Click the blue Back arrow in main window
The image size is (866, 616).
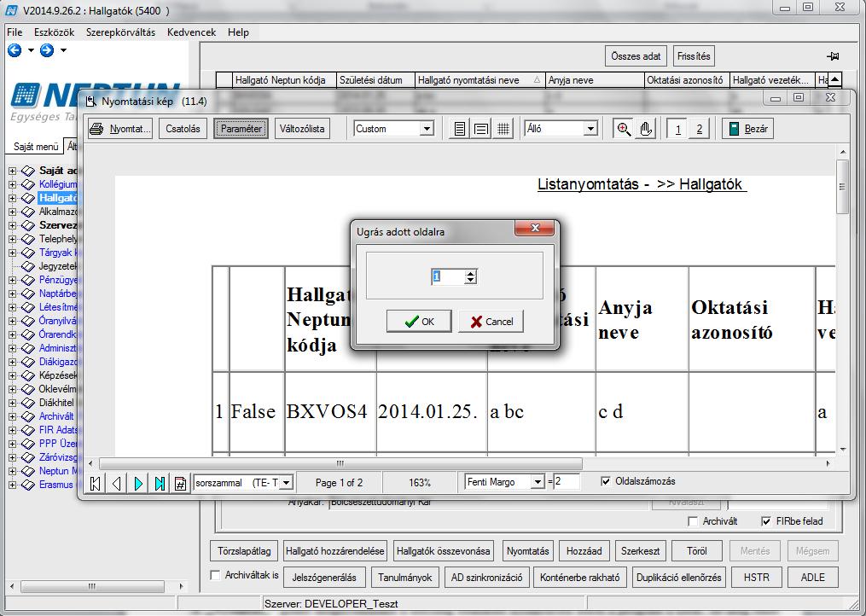point(15,50)
